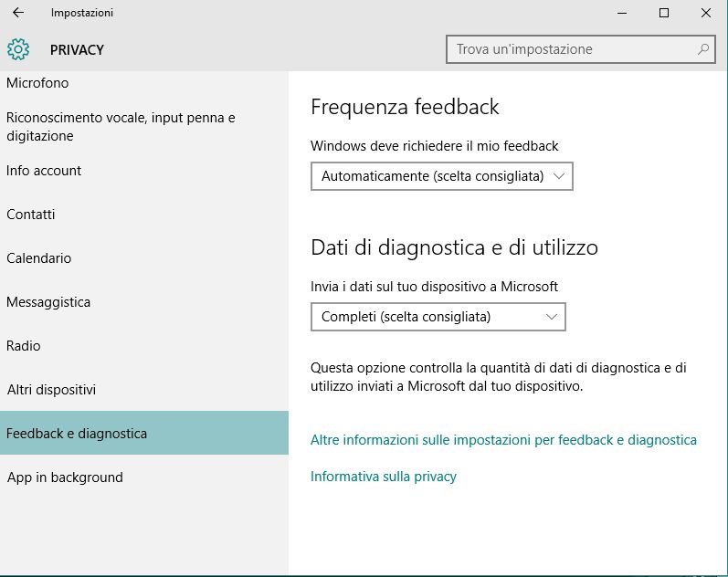Screen dimensions: 728x577
Task: Select App in background
Action: point(65,477)
